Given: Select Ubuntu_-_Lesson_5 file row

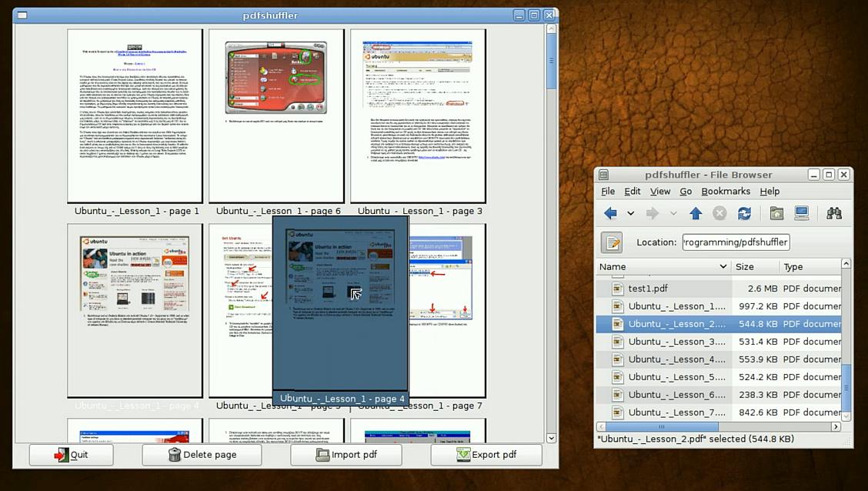Looking at the screenshot, I should (719, 377).
